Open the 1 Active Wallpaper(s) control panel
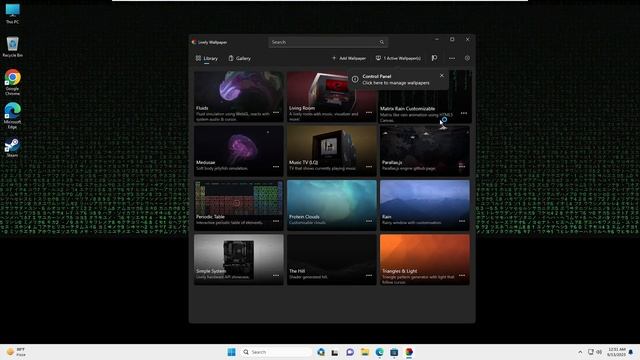Image resolution: width=640 pixels, height=360 pixels. [x=398, y=58]
